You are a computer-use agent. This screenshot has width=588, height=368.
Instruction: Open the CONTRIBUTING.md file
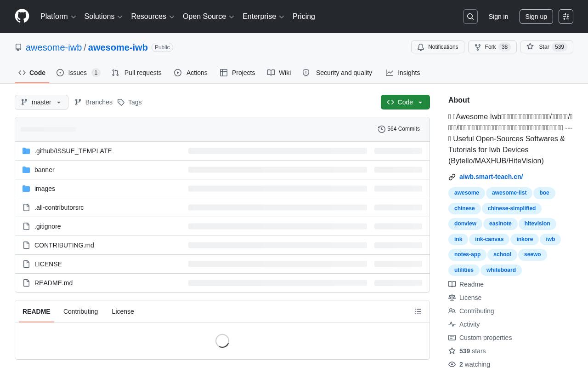click(x=64, y=245)
